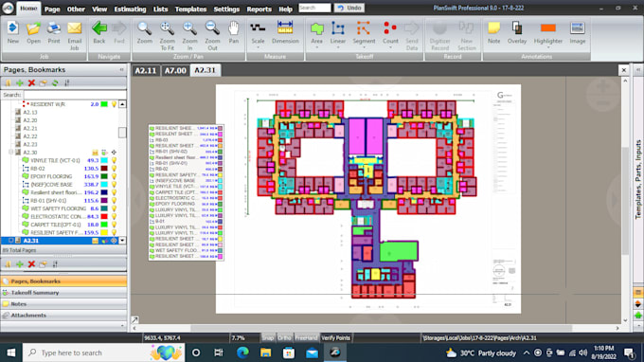This screenshot has height=362, width=644.
Task: Click green plus below 89 Total Pages
Action: pyautogui.click(x=19, y=264)
